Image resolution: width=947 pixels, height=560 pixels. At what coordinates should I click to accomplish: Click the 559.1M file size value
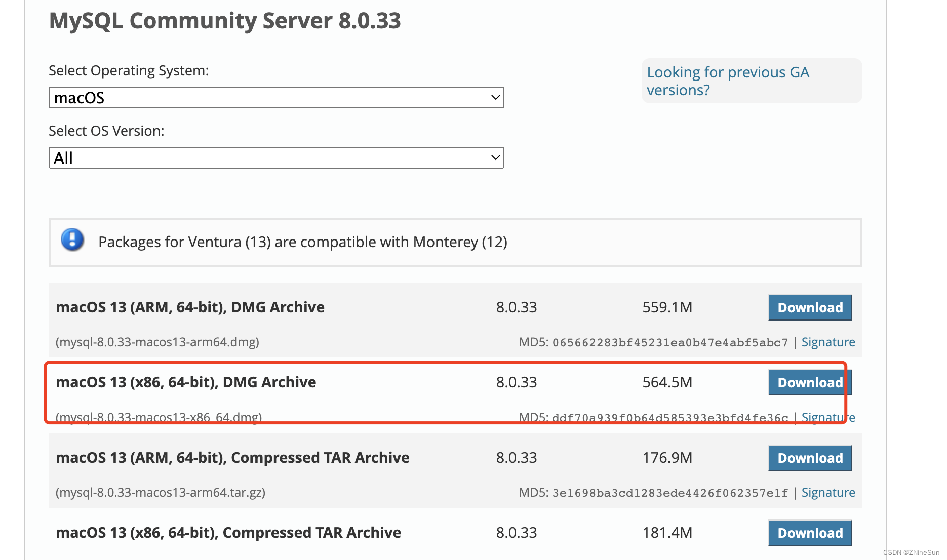667,307
